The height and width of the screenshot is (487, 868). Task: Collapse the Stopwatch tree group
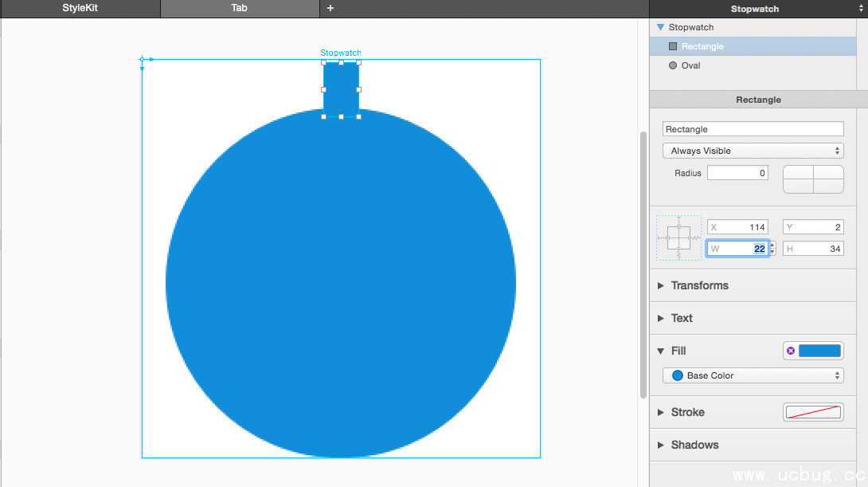pos(660,27)
